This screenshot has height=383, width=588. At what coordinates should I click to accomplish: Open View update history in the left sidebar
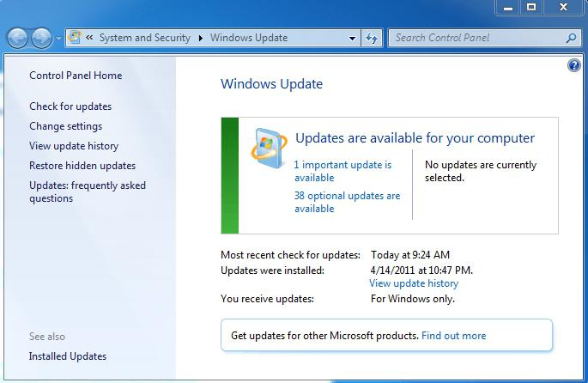coord(74,145)
